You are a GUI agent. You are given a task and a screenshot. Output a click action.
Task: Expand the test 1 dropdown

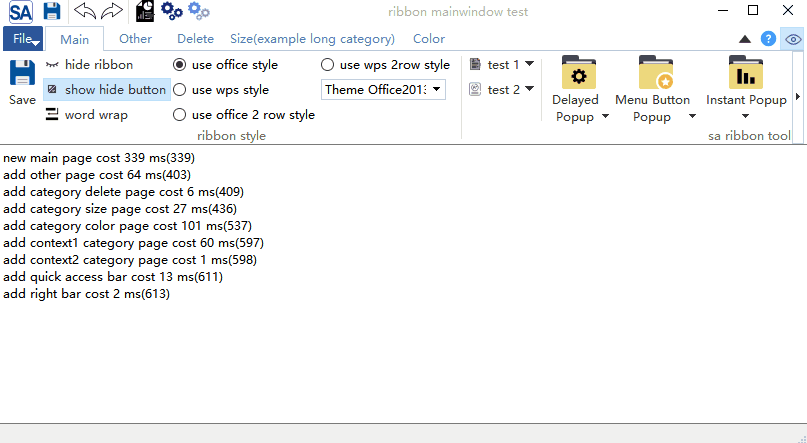[x=529, y=64]
